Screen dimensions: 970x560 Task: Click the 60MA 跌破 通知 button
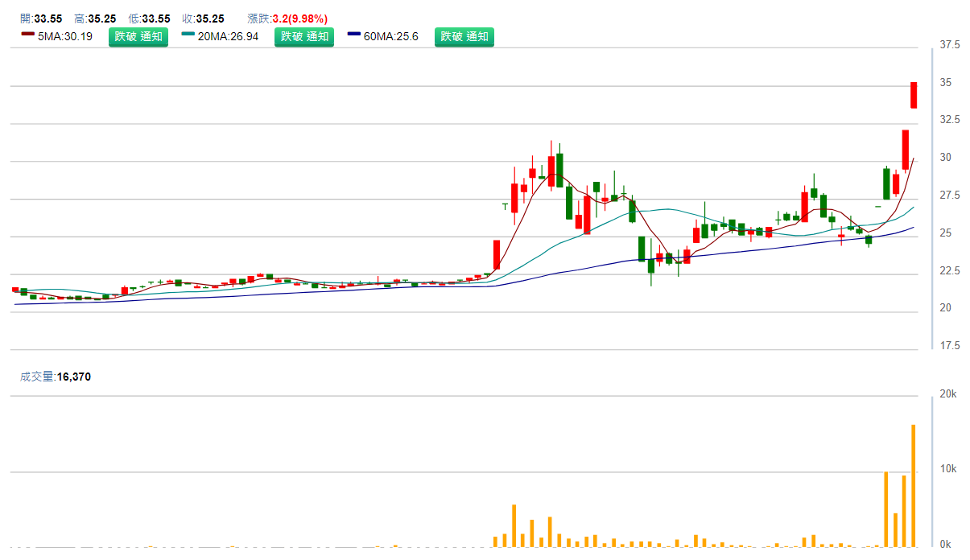coord(464,36)
